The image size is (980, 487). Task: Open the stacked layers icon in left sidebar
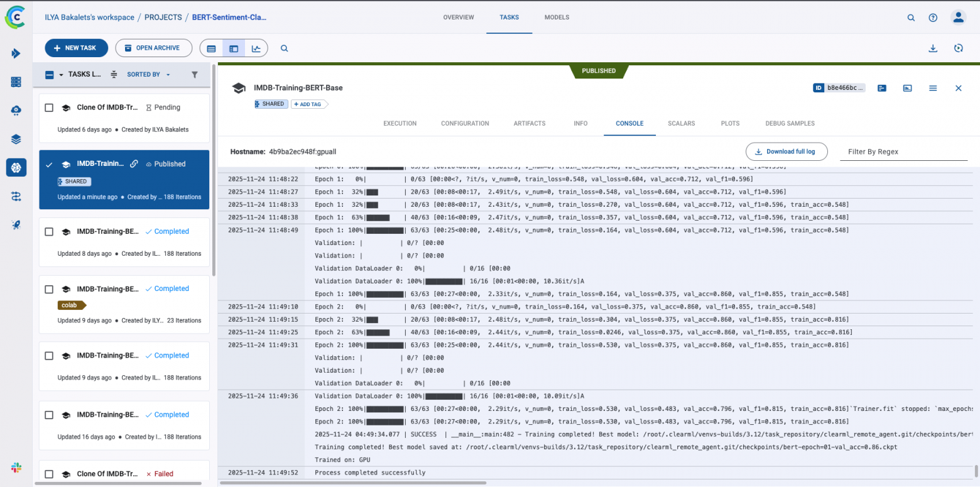tap(16, 139)
